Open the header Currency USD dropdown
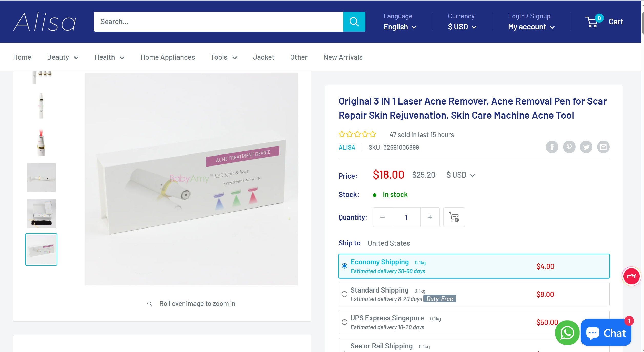Screen dimensions: 644x352 [x=462, y=27]
